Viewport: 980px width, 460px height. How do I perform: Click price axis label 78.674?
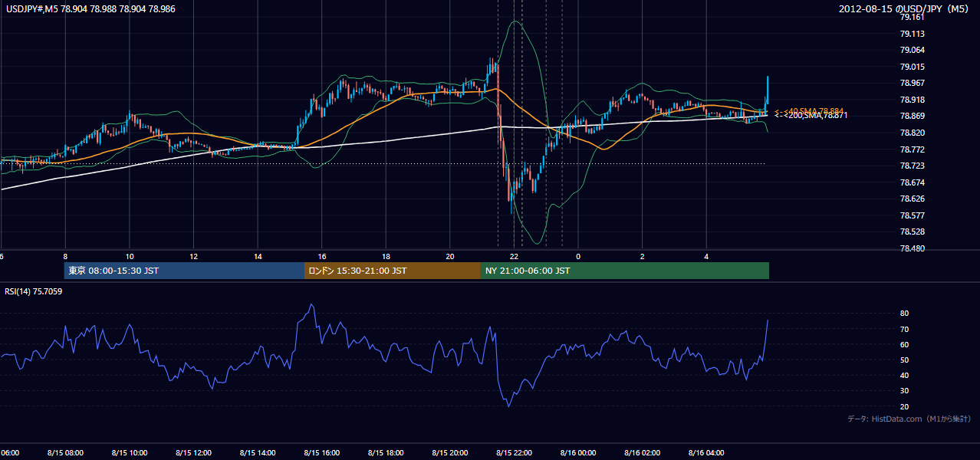[x=912, y=182]
